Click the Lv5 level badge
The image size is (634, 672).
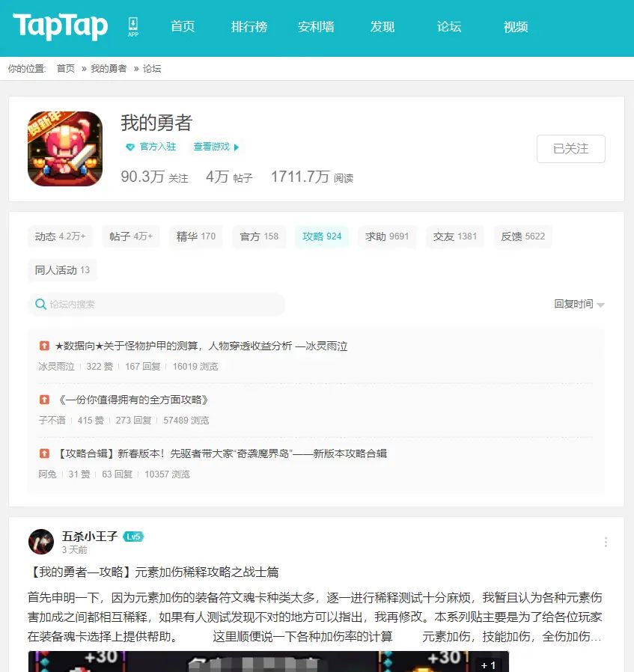(x=133, y=537)
